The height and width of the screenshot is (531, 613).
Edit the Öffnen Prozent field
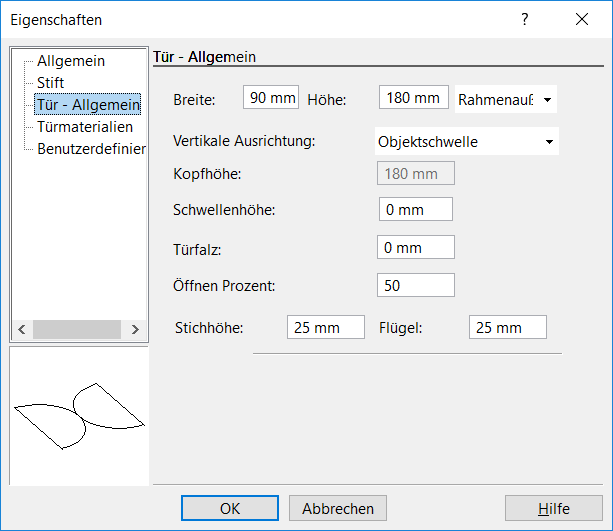tap(416, 285)
